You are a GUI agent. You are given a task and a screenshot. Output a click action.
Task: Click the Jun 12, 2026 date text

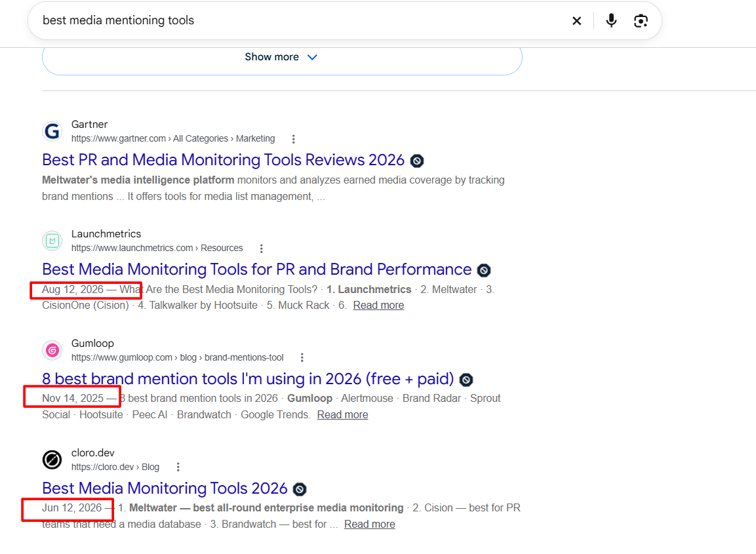pyautogui.click(x=72, y=507)
